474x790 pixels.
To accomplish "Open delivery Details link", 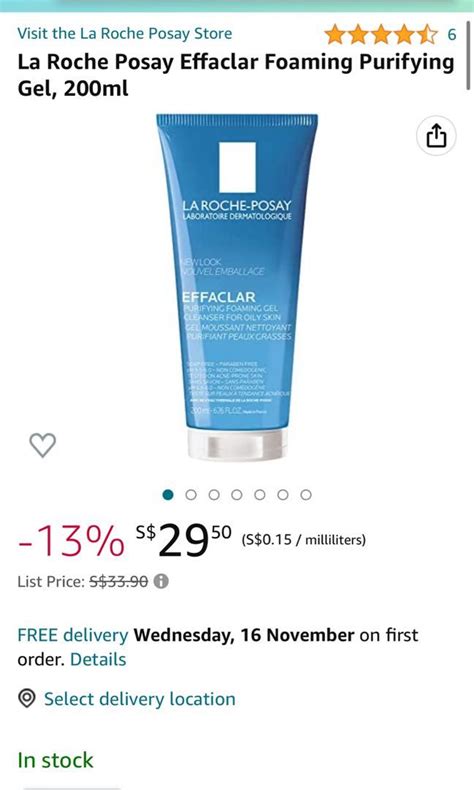I will coord(98,659).
